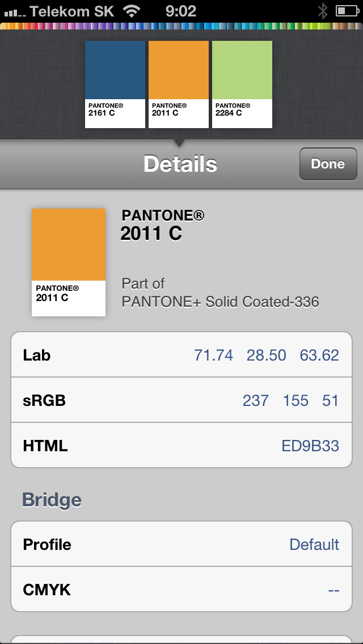The height and width of the screenshot is (644, 363).
Task: Tap the cellular signal bars icon
Action: coord(15,11)
